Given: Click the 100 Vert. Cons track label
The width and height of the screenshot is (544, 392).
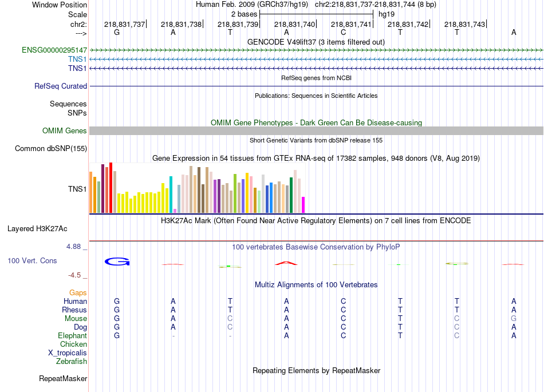Looking at the screenshot, I should (32, 260).
